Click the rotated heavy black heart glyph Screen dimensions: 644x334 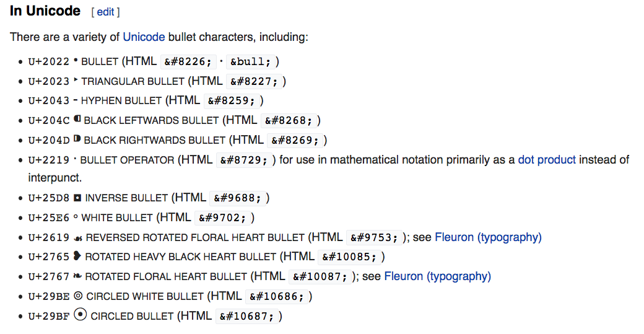coord(77,257)
